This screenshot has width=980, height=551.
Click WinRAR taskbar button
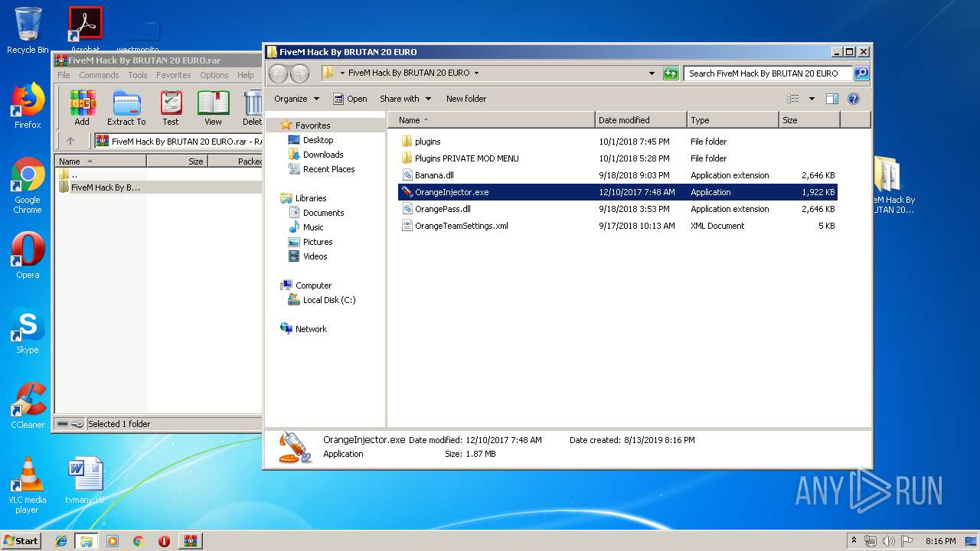190,541
